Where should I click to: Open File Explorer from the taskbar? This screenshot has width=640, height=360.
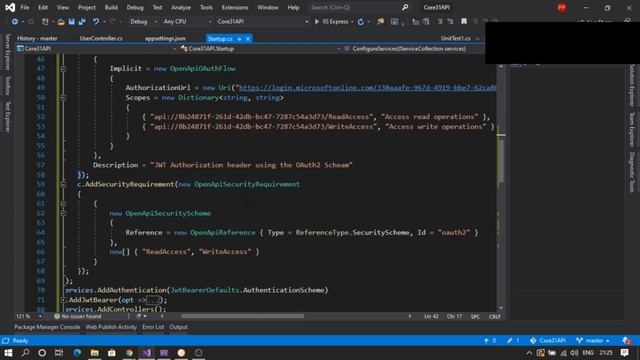tap(94, 353)
